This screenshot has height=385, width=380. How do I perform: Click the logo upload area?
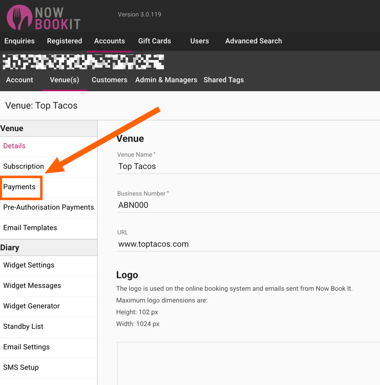click(248, 363)
